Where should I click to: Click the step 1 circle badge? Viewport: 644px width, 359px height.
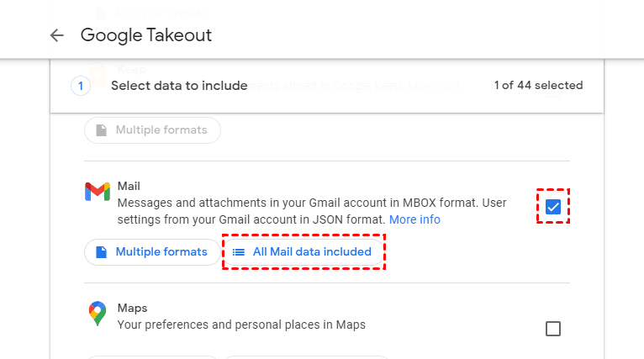(x=81, y=86)
